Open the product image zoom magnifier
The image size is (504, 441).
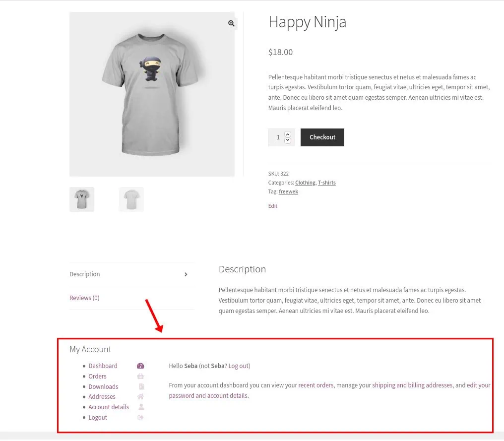point(231,23)
